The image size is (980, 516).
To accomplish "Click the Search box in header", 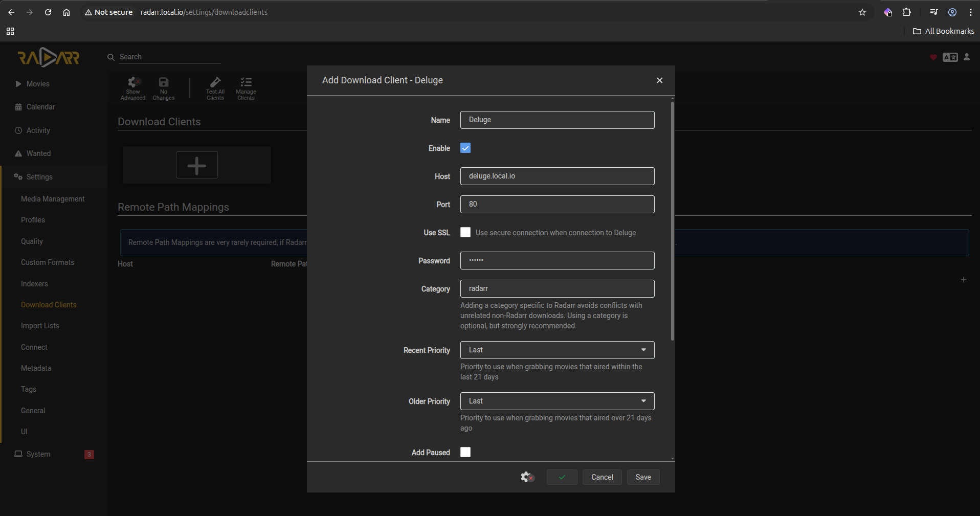I will point(170,57).
